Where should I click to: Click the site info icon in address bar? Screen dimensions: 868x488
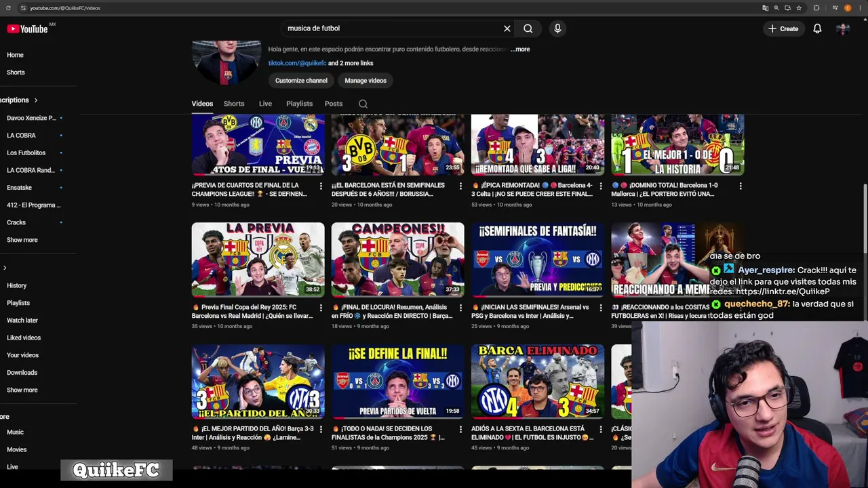23,8
